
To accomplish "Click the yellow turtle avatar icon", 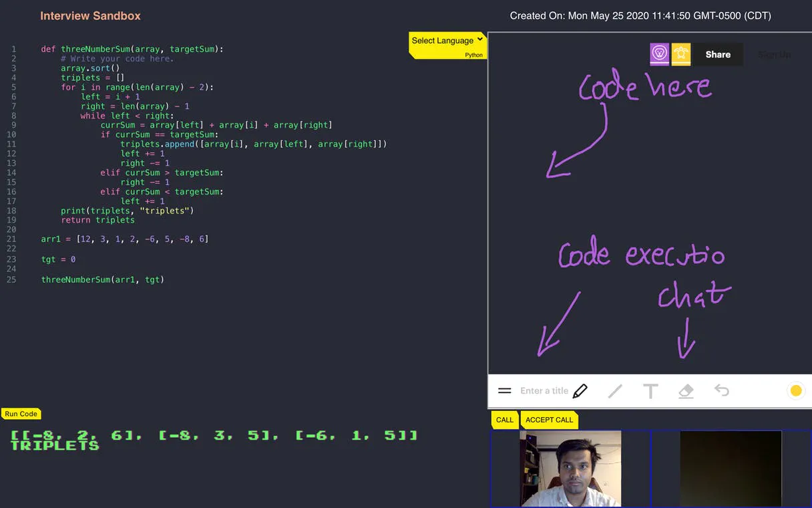I will tap(680, 54).
